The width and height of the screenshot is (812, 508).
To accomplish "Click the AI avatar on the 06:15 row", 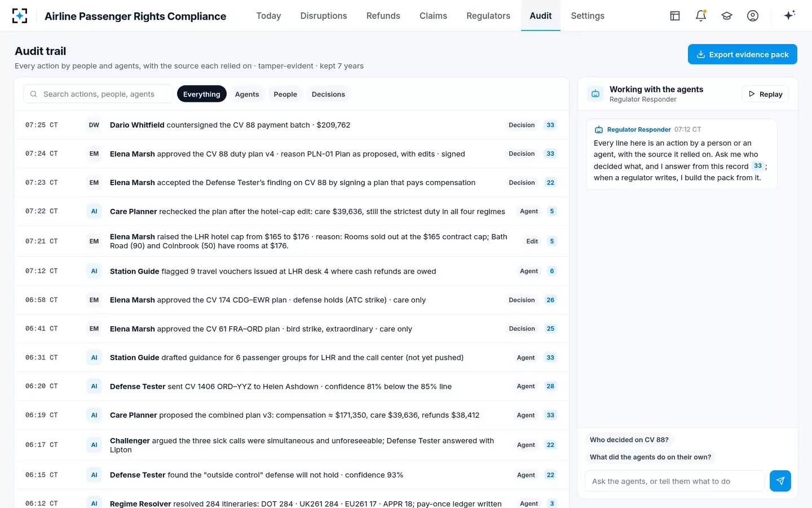I will [x=94, y=475].
